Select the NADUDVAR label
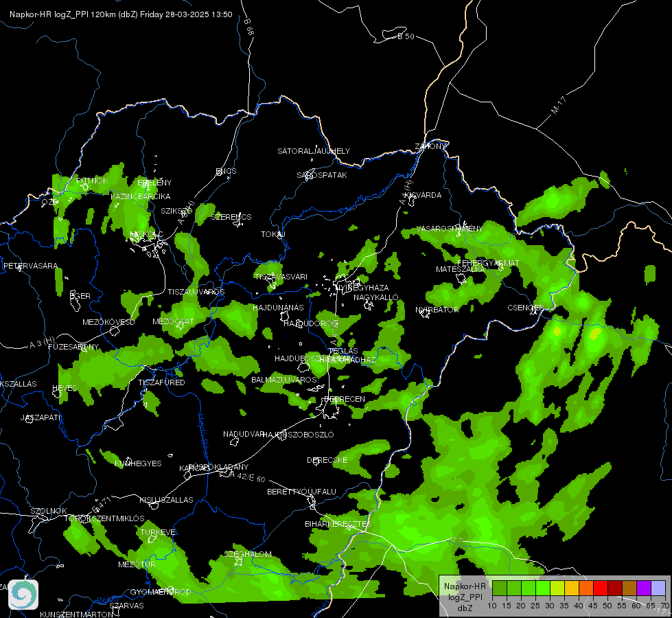The height and width of the screenshot is (618, 672). [x=242, y=434]
